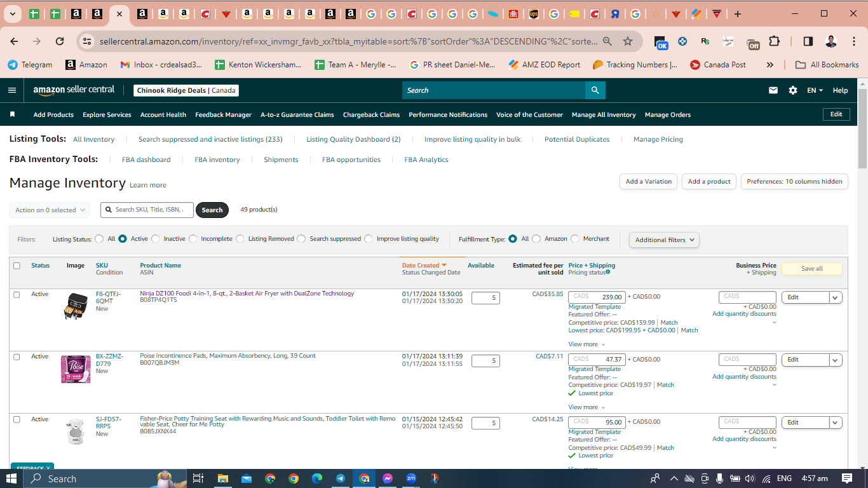Tick the checkbox for the Ninja DZ100 row
The image size is (868, 488).
tap(17, 294)
